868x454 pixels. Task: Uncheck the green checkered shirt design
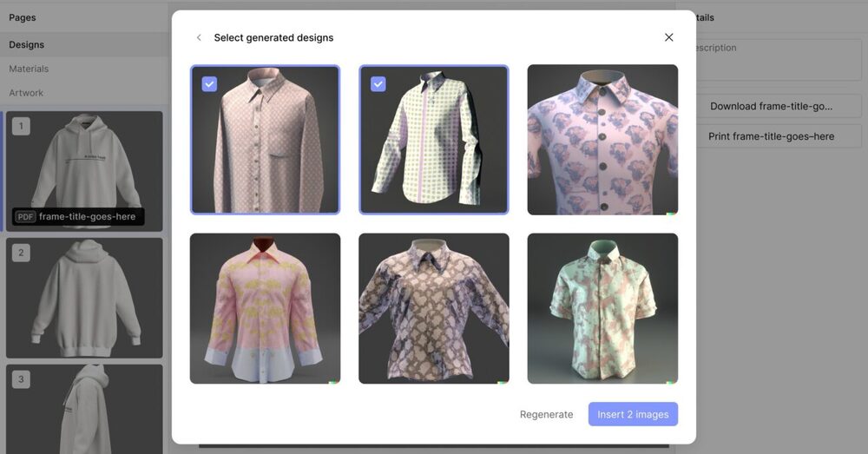[x=378, y=84]
